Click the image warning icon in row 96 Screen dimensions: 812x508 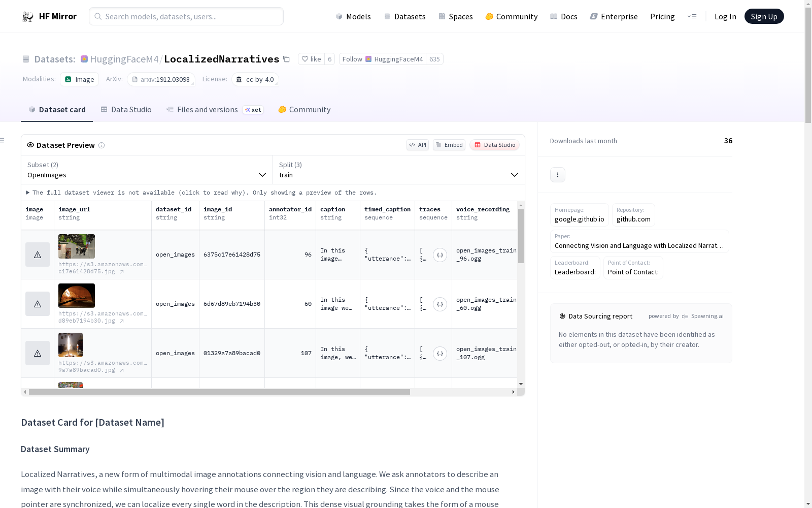coord(38,255)
